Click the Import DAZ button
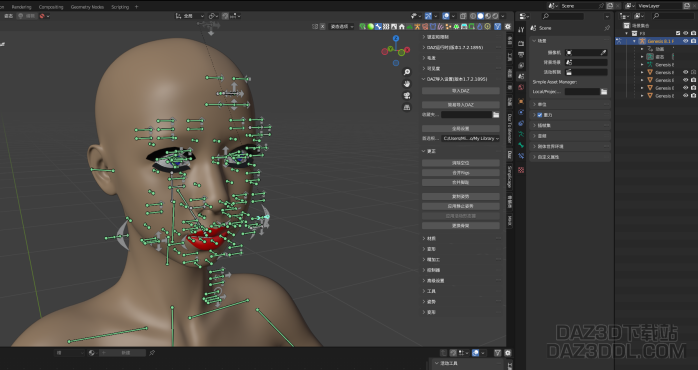This screenshot has height=370, width=698. (461, 91)
